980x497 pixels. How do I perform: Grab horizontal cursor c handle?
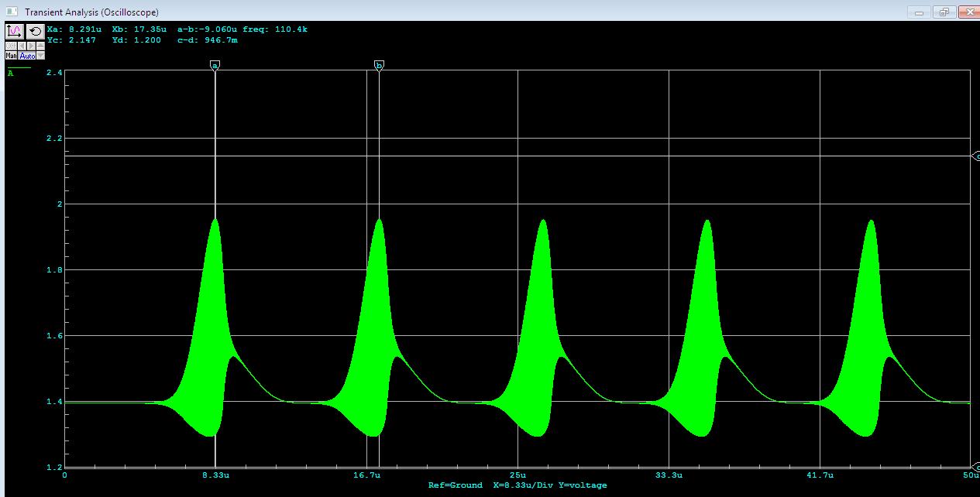(975, 156)
